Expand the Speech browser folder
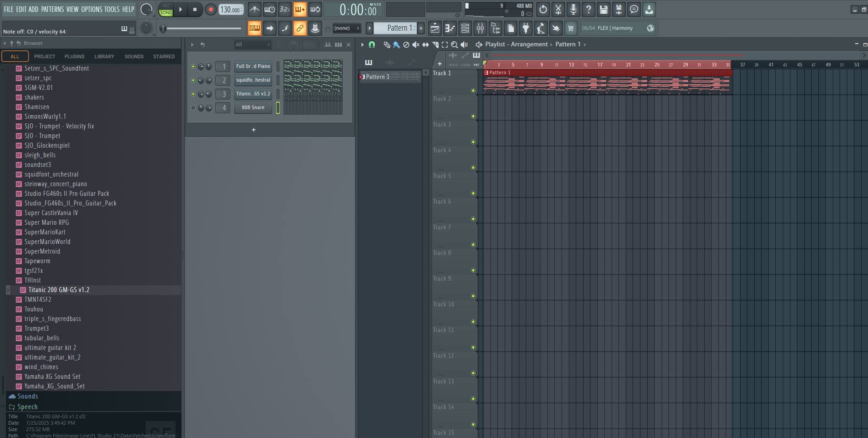The image size is (868, 438). (27, 407)
